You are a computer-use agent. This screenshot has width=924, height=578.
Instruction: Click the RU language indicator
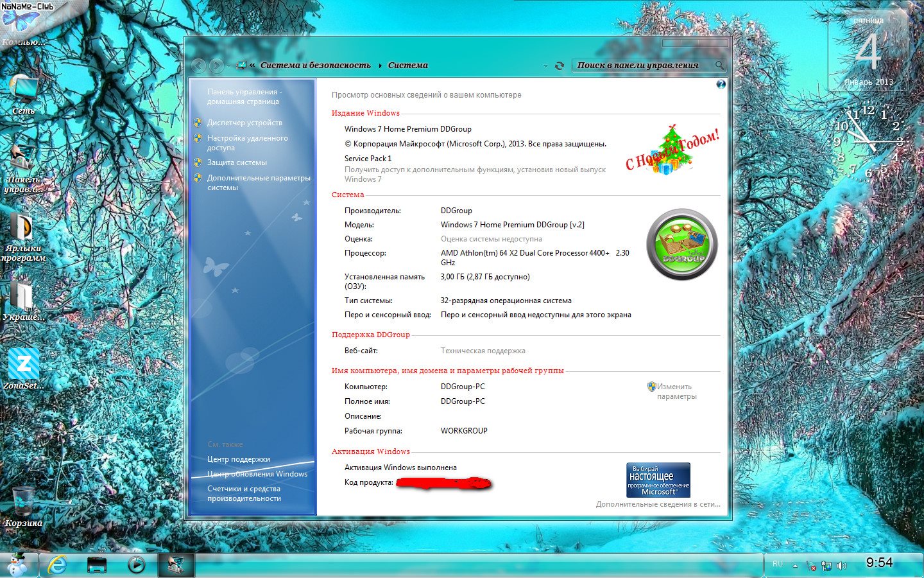point(778,564)
